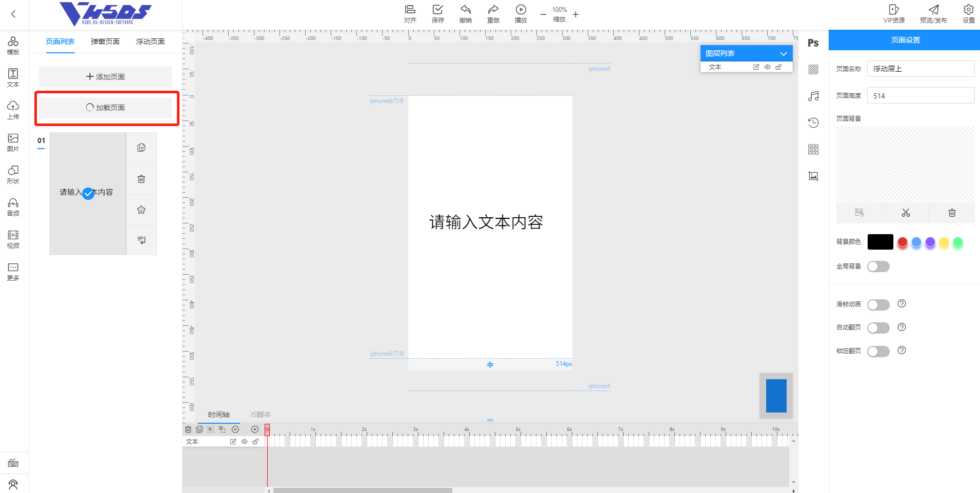The height and width of the screenshot is (493, 980).
Task: Open the history clock icon
Action: click(813, 122)
